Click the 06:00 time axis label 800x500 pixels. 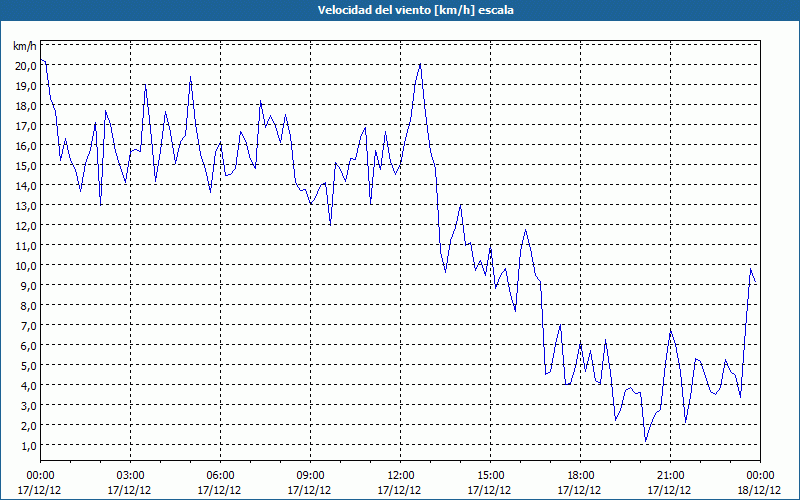(220, 476)
